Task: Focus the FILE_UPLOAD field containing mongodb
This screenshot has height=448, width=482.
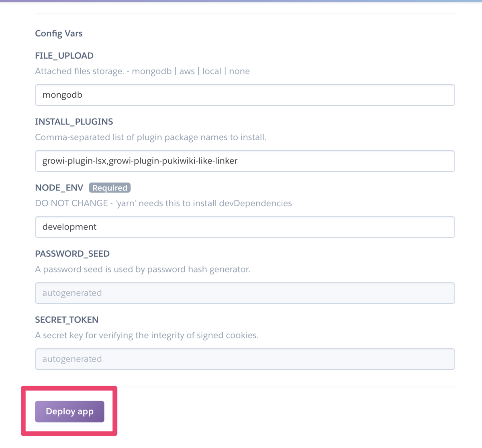Action: coord(245,95)
